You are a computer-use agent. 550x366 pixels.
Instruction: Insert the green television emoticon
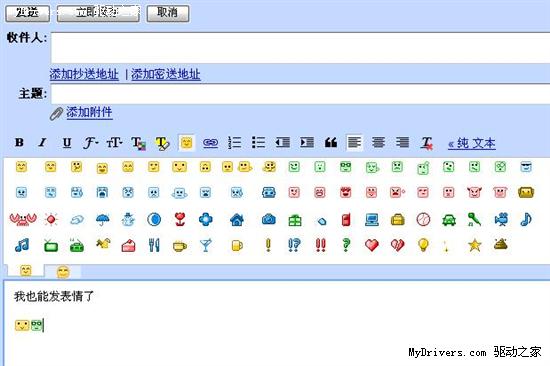tap(51, 245)
